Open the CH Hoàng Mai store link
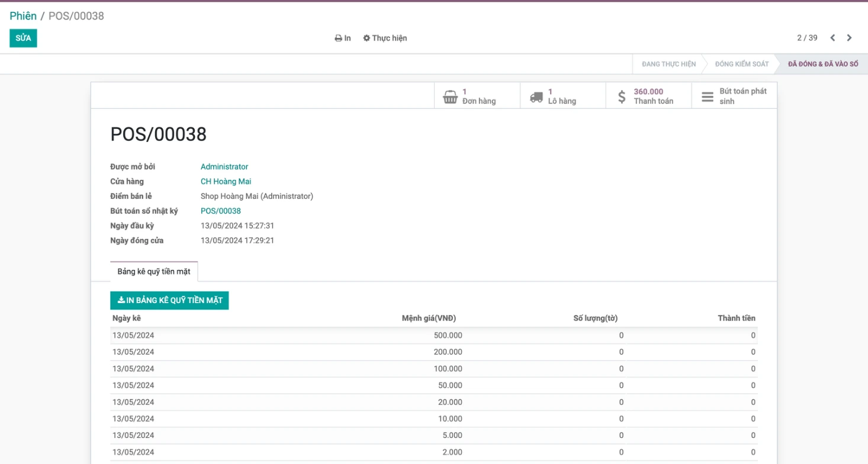The height and width of the screenshot is (464, 868). pyautogui.click(x=226, y=182)
